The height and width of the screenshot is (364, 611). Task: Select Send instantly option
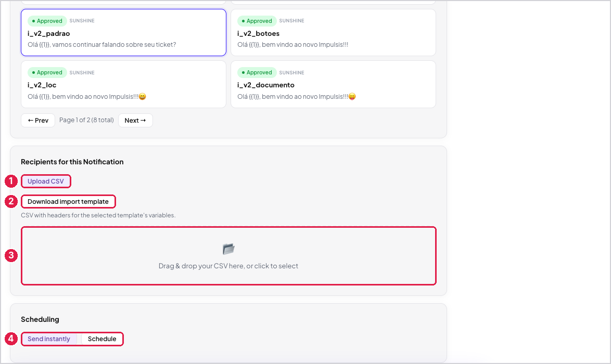pyautogui.click(x=49, y=339)
